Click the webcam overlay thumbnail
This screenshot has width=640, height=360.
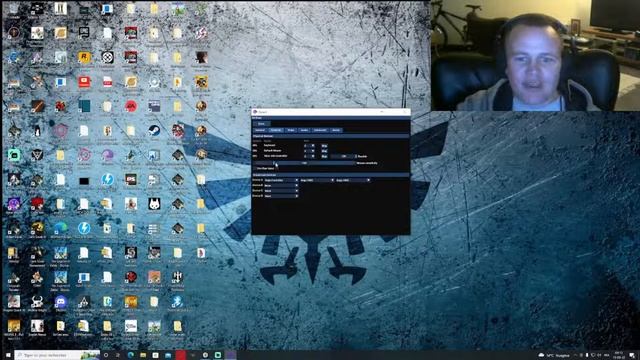coord(535,55)
